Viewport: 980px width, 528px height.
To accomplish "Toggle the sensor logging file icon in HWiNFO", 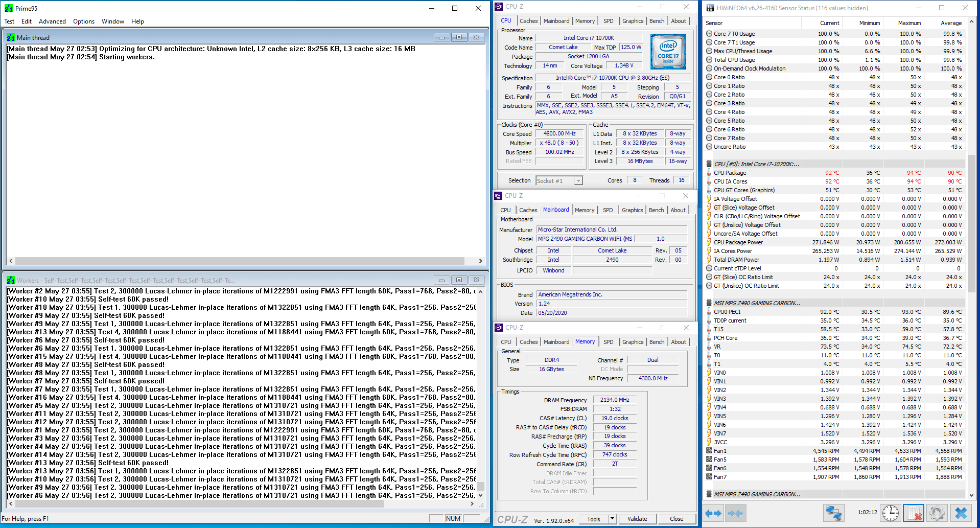I will (914, 513).
